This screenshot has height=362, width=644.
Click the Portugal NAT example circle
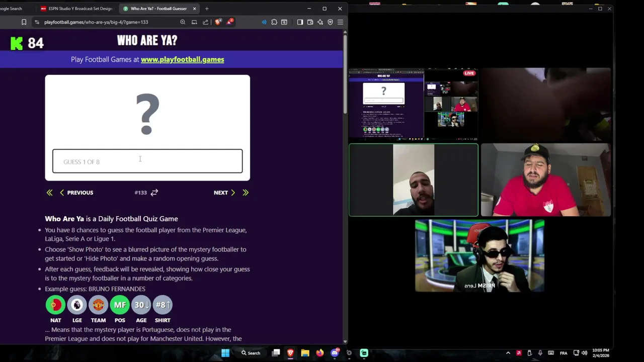[55, 305]
